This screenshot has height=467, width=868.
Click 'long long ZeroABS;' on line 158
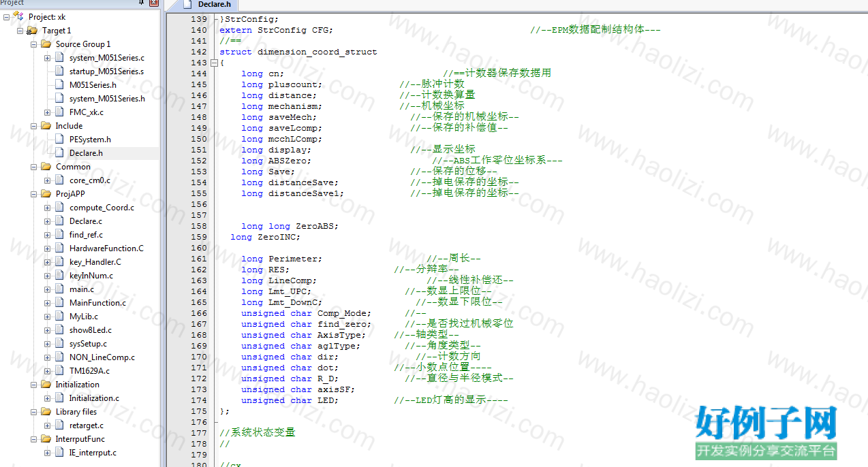point(290,226)
